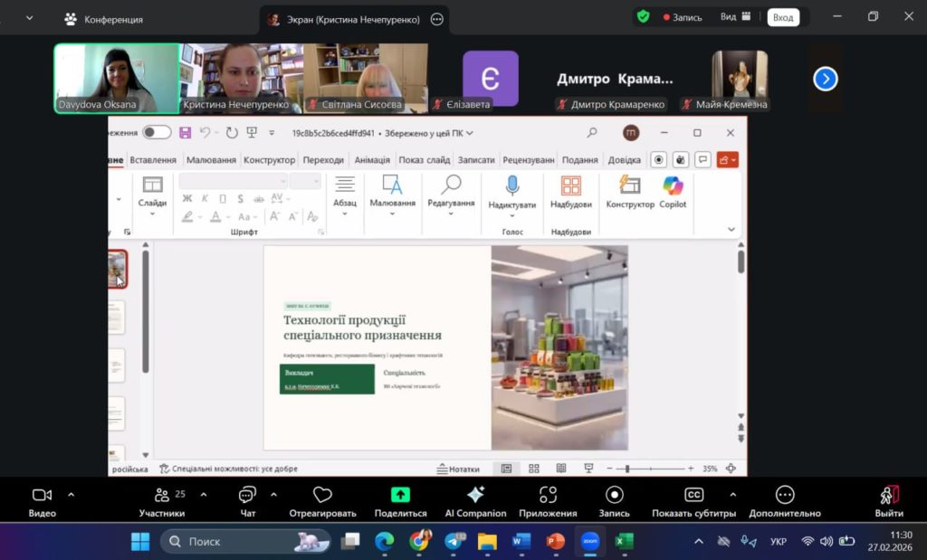927x560 pixels.
Task: Click the Apps (Приложения) icon
Action: click(548, 495)
